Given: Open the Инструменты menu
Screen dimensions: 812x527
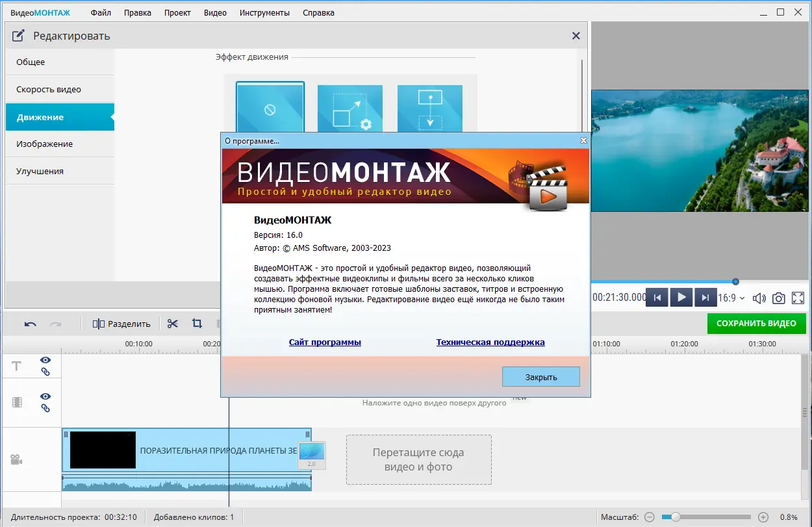Looking at the screenshot, I should point(264,12).
